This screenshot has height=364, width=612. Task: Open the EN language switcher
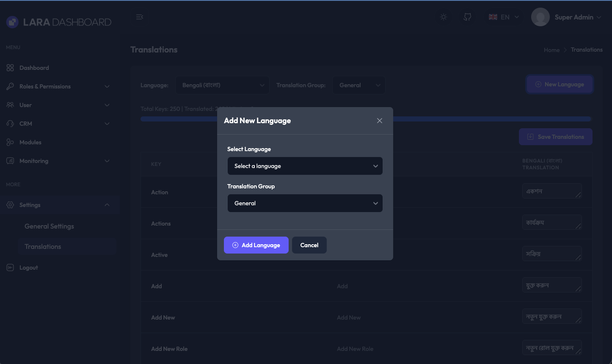coord(504,17)
